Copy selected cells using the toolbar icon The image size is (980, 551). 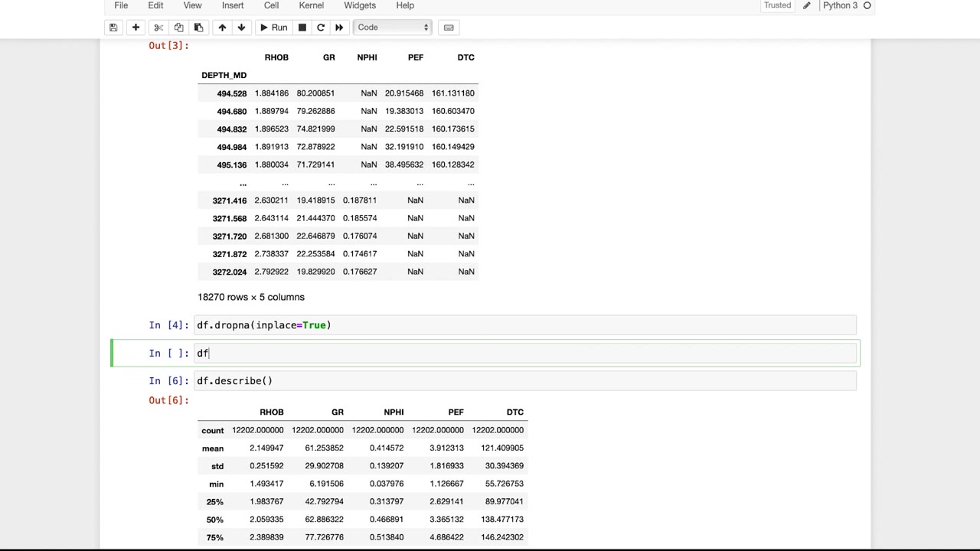pos(178,28)
